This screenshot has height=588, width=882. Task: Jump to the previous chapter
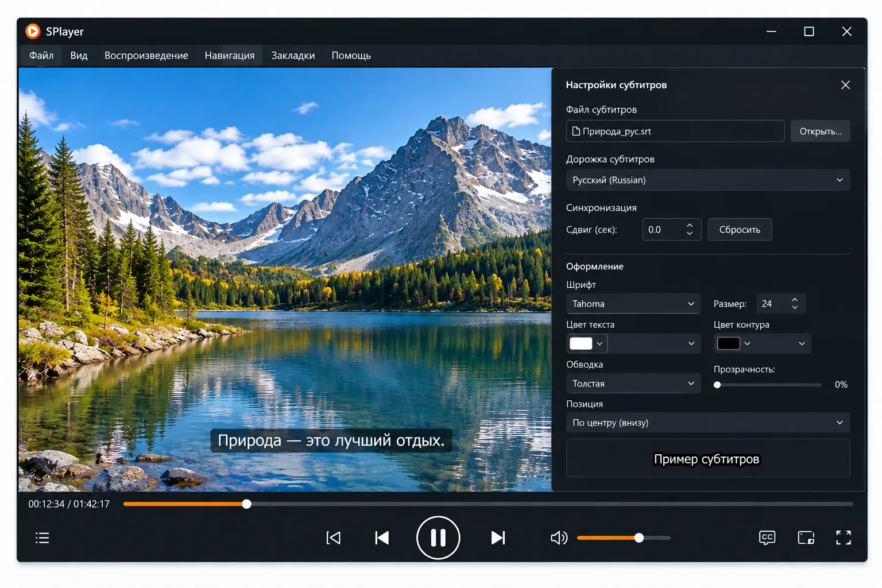pyautogui.click(x=334, y=538)
